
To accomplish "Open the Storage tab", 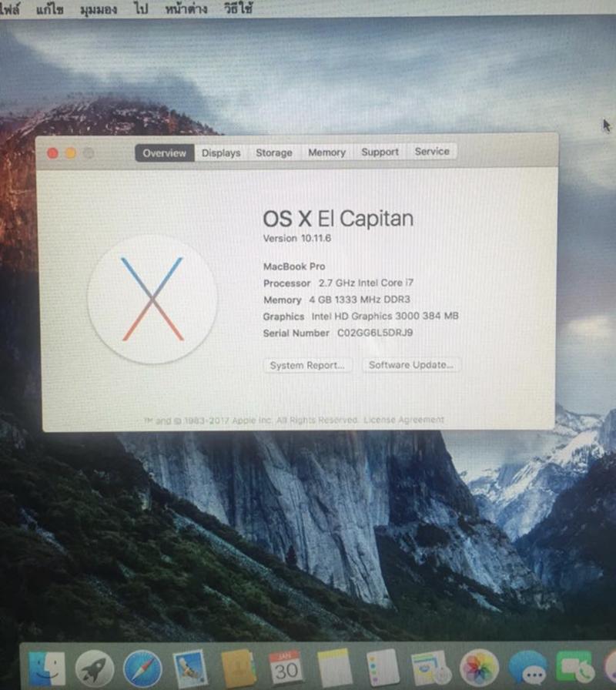I will [273, 152].
